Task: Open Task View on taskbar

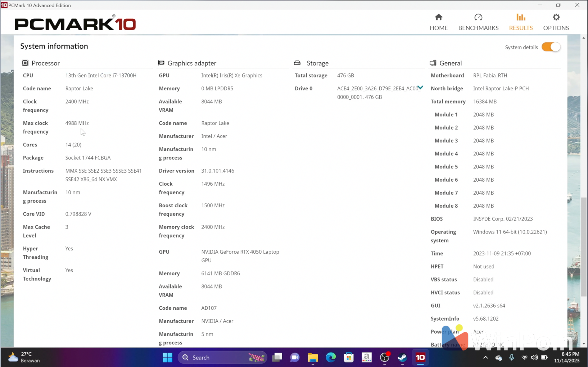Action: (x=277, y=358)
